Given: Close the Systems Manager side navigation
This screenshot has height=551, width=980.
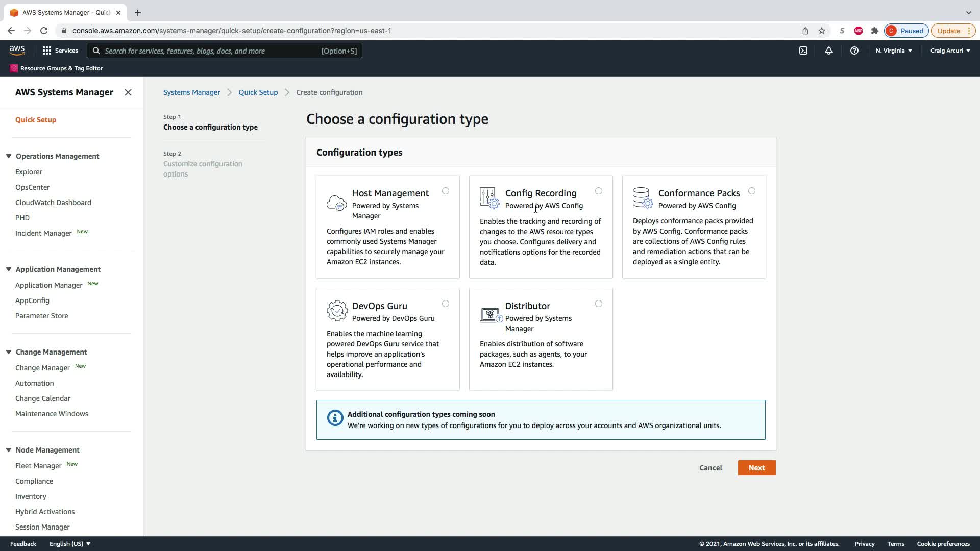Looking at the screenshot, I should click(128, 92).
